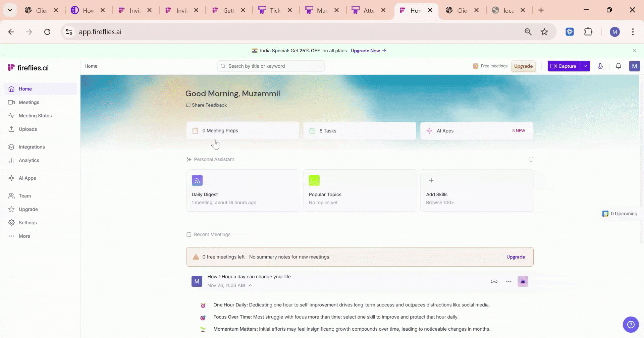Click Upgrade Now in the India Special banner
Viewport: 644px width, 338px height.
[x=366, y=51]
